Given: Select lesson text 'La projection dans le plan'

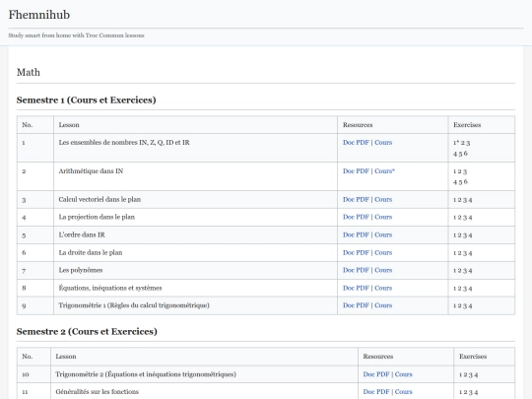Looking at the screenshot, I should [x=97, y=217].
